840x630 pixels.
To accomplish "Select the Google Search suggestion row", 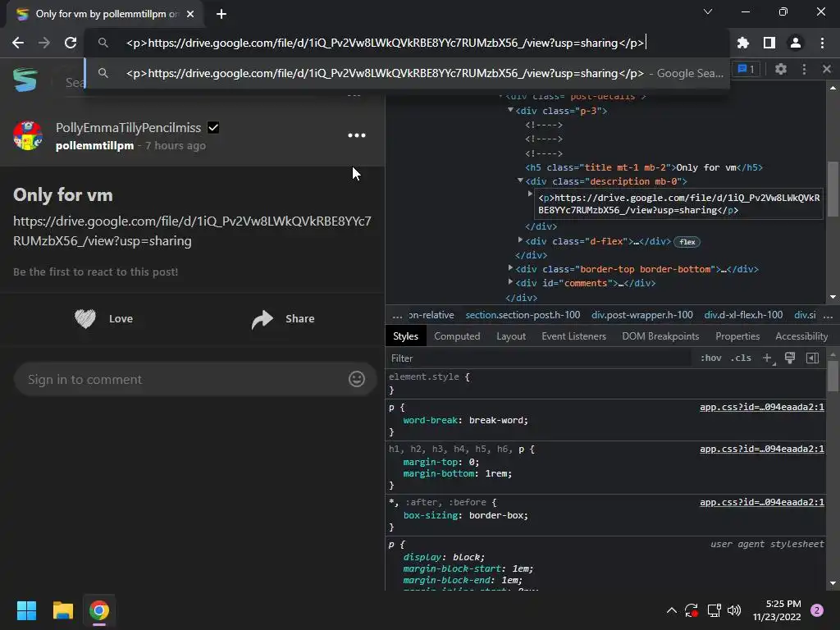I will pos(407,73).
